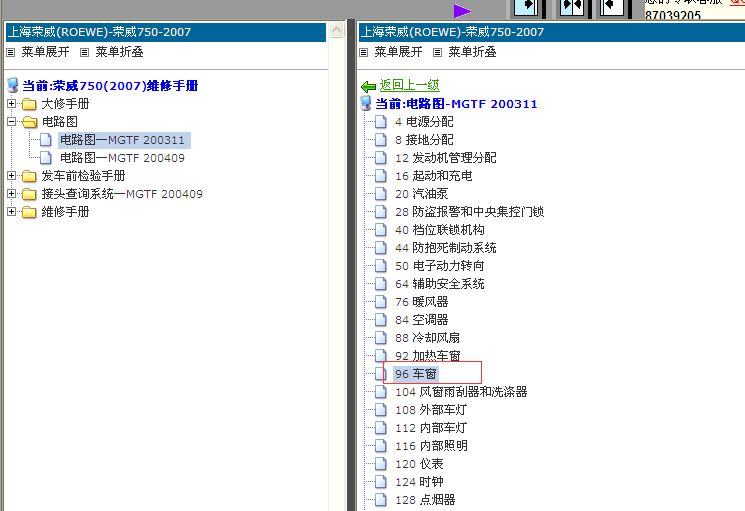Click the document icon beside 4 电源分配
The image size is (745, 511).
point(381,122)
